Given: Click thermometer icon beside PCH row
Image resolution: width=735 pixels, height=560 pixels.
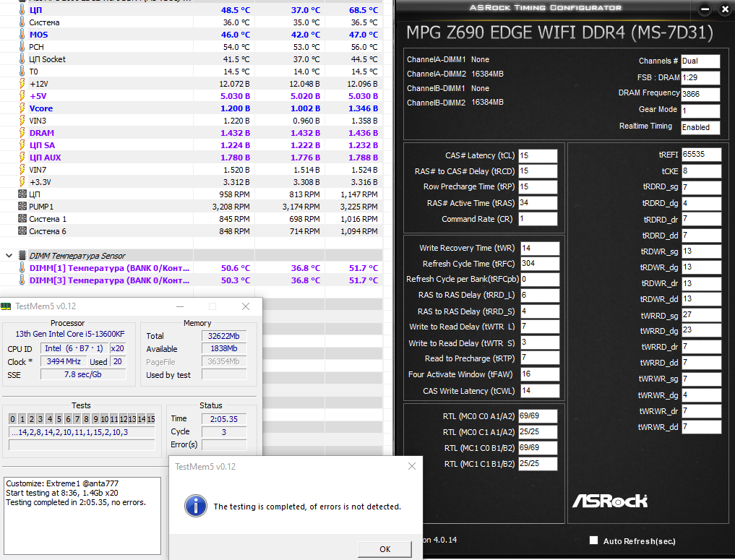Looking at the screenshot, I should [22, 46].
